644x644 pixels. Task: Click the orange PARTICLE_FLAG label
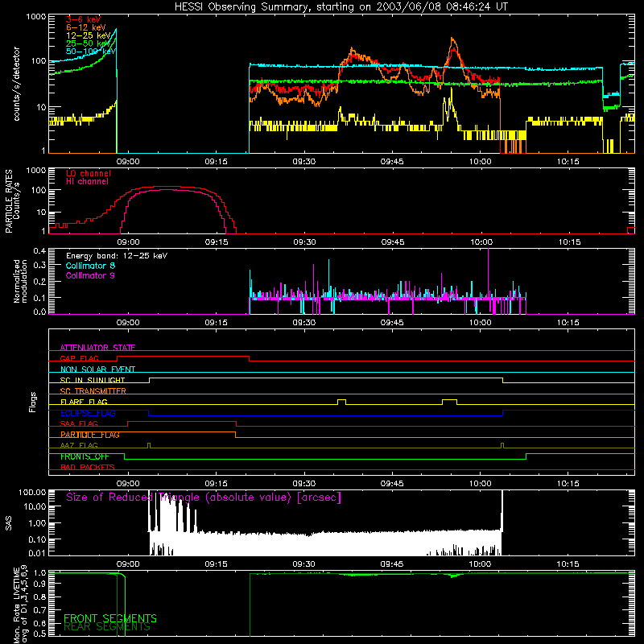click(x=90, y=434)
